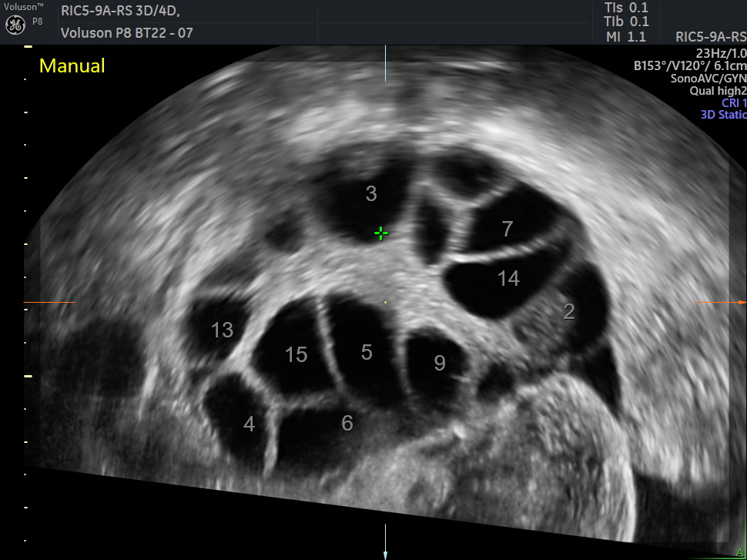
Task: Select the yellow Manual mode label
Action: pyautogui.click(x=72, y=66)
